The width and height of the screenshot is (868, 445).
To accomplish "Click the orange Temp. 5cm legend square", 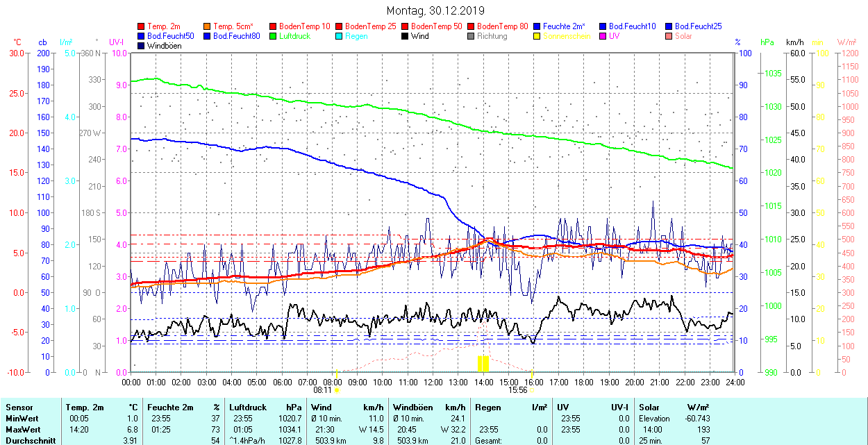I will (208, 26).
